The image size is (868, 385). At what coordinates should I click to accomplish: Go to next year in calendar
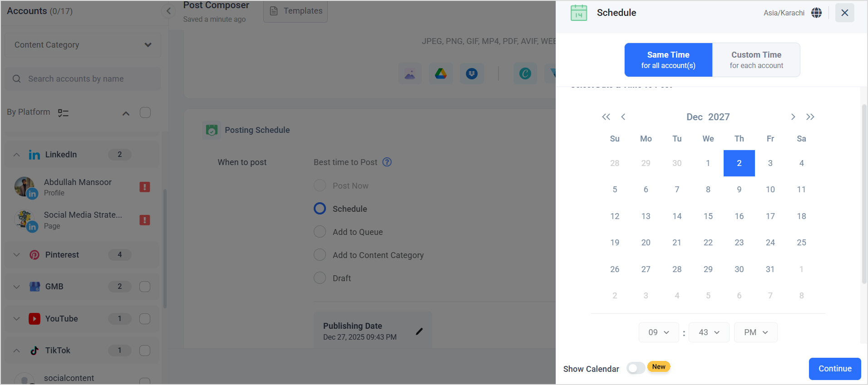(x=810, y=117)
